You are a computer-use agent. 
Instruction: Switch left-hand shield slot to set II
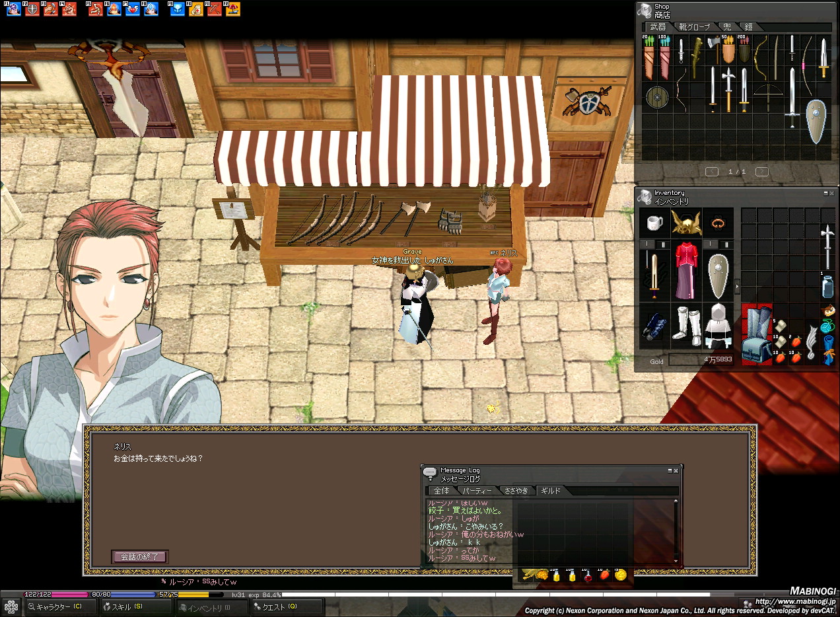(726, 244)
